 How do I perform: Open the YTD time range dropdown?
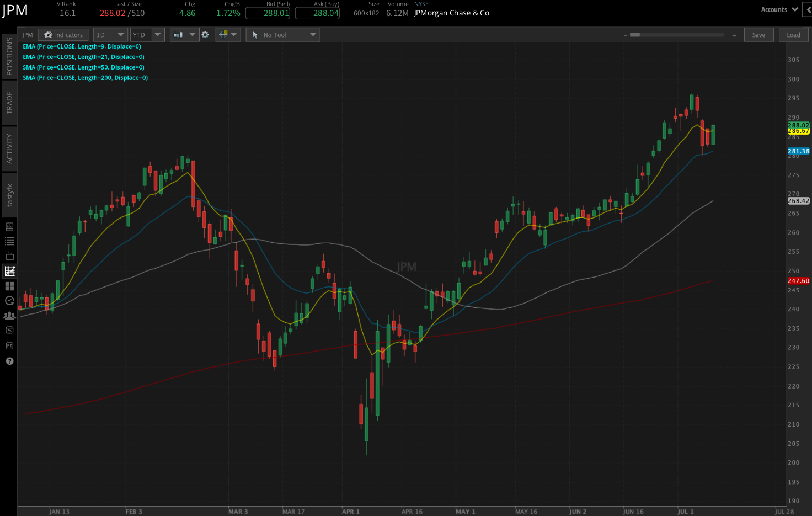tap(147, 35)
